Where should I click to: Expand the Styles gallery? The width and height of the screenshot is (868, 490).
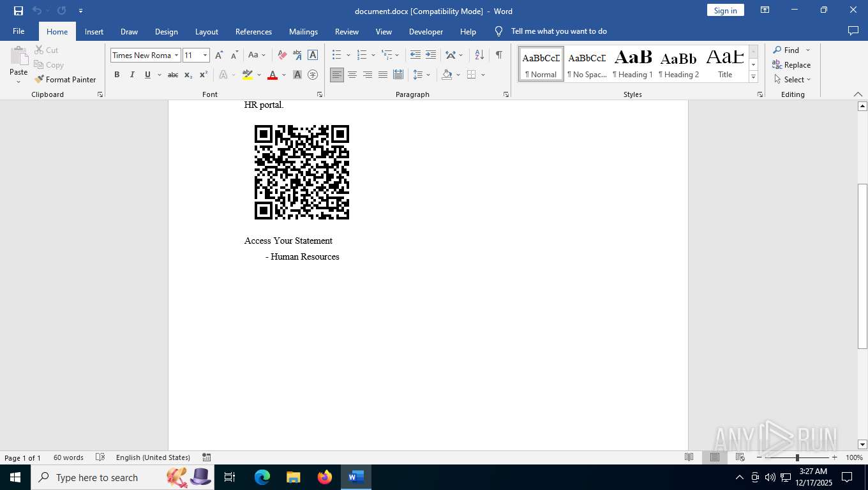coord(753,77)
